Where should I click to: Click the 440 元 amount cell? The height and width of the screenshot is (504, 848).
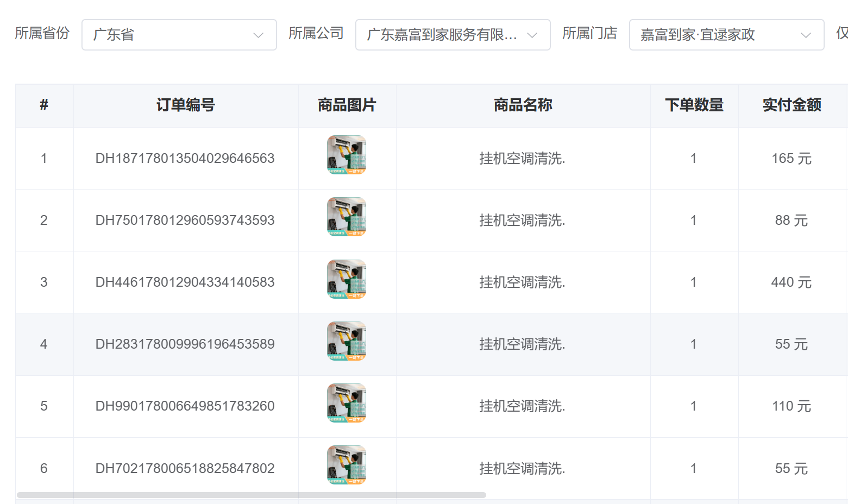pos(792,282)
